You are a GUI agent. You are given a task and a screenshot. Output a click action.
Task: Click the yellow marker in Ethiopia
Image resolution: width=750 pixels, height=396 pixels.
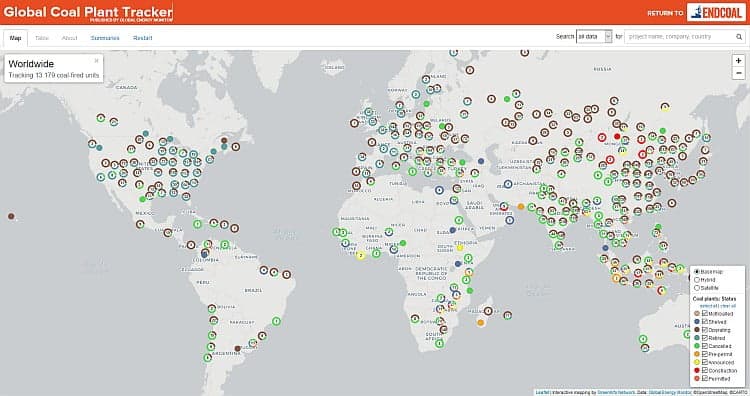click(460, 248)
